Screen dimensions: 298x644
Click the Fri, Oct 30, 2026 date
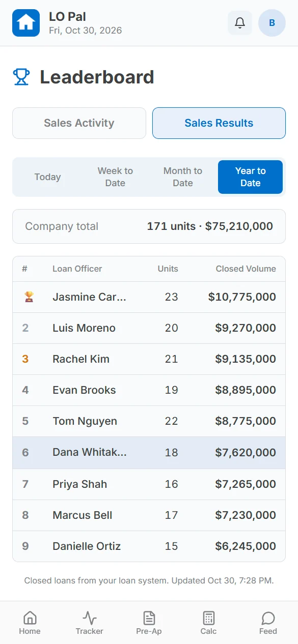[86, 31]
